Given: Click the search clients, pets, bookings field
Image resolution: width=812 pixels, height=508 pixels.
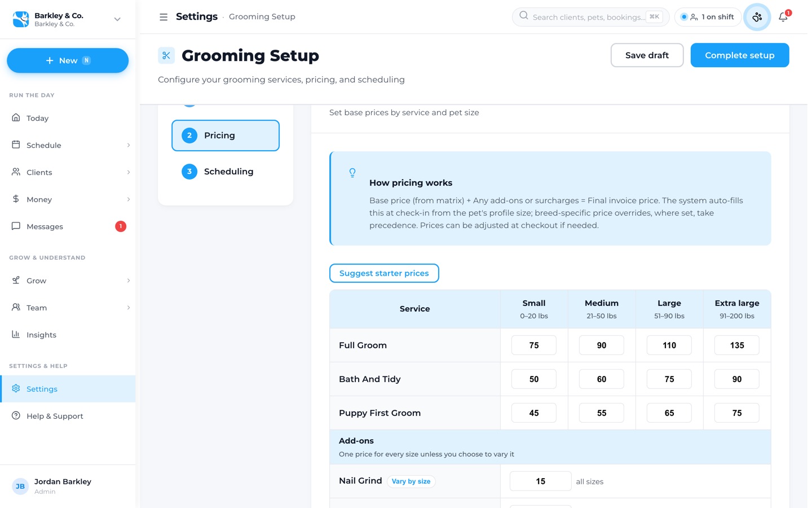Looking at the screenshot, I should point(590,17).
